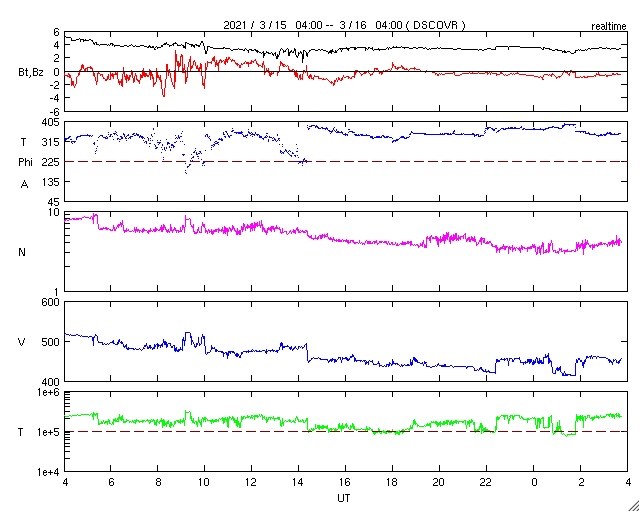Click the "14" hour tick on the UT axis
The height and width of the screenshot is (512, 640).
pyautogui.click(x=298, y=483)
